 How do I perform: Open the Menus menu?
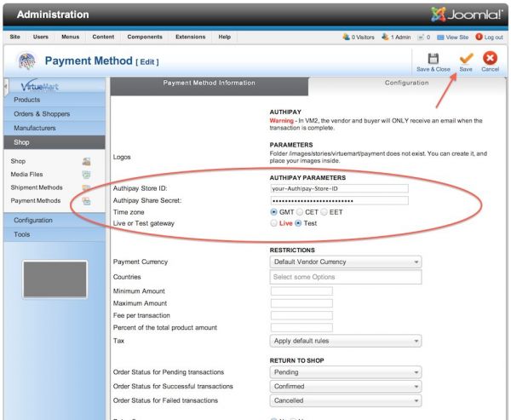[x=71, y=37]
